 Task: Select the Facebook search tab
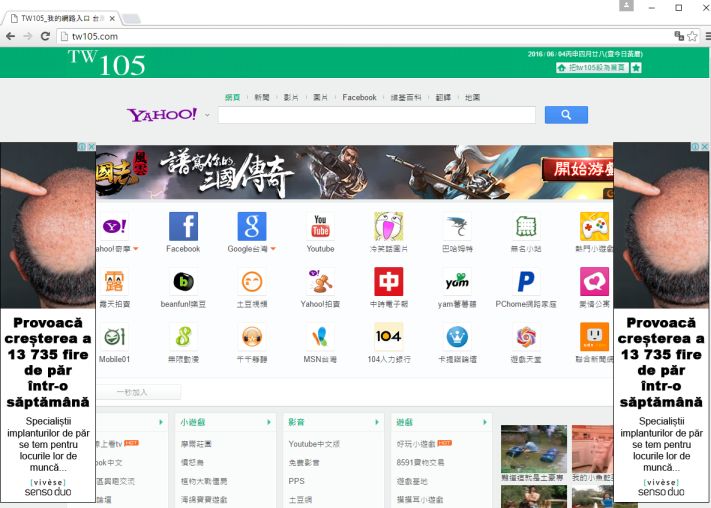pos(359,98)
